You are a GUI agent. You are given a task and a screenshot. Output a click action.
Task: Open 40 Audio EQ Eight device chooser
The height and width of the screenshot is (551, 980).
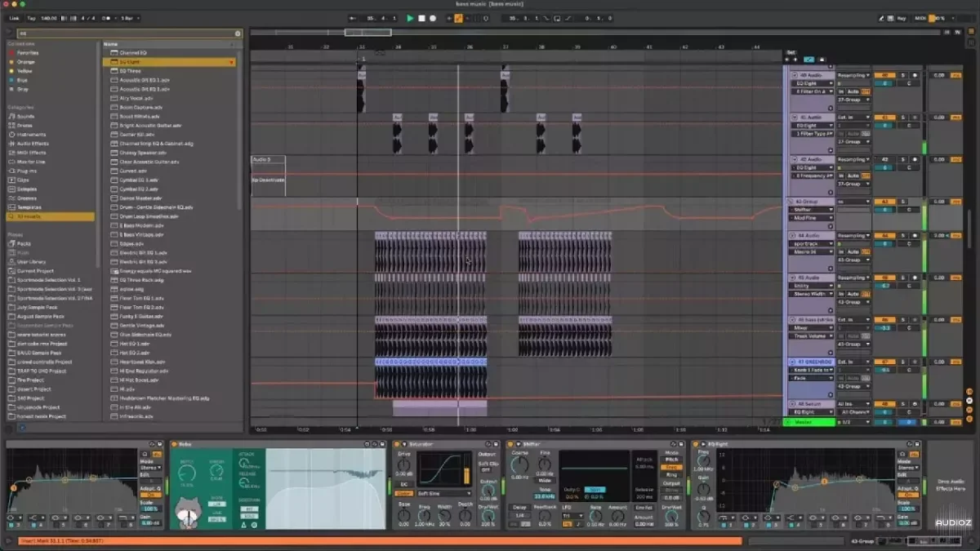814,83
